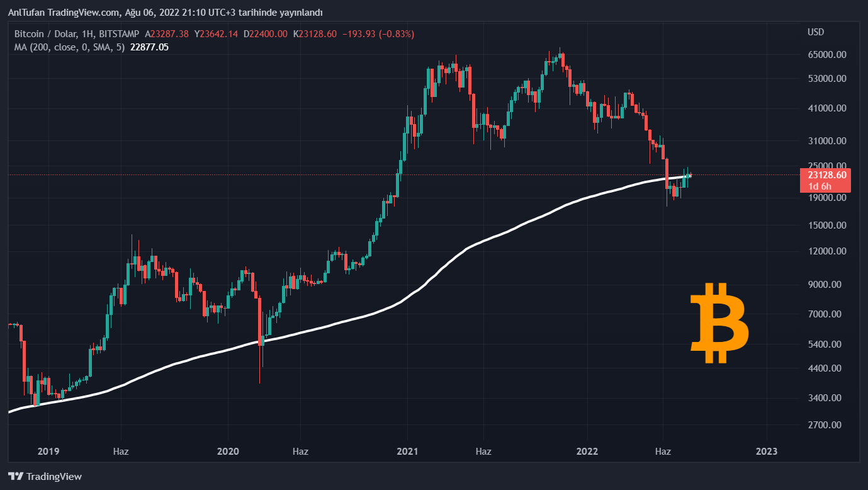
Task: Click the 9000.00 price axis label
Action: pyautogui.click(x=825, y=285)
